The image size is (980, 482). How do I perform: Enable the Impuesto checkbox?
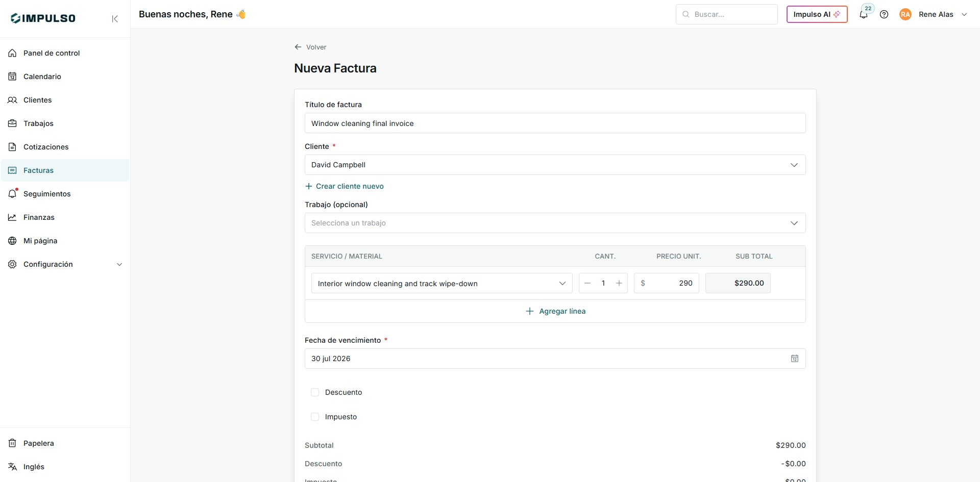tap(315, 417)
